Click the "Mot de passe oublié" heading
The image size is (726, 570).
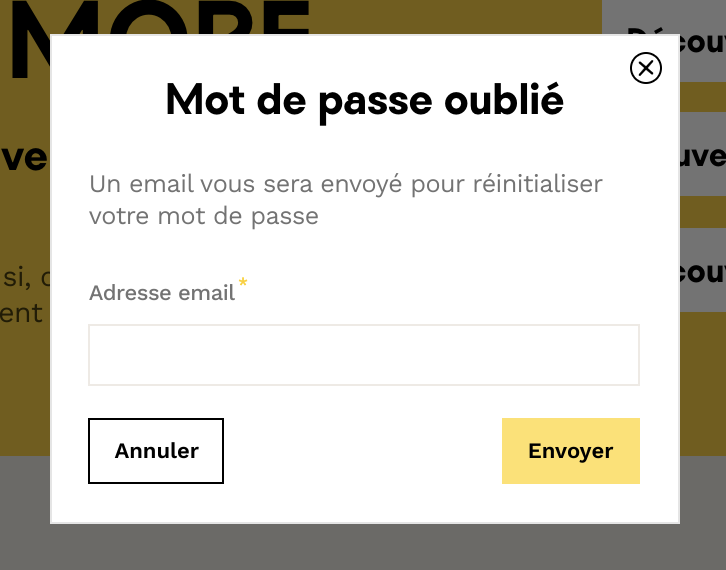364,101
